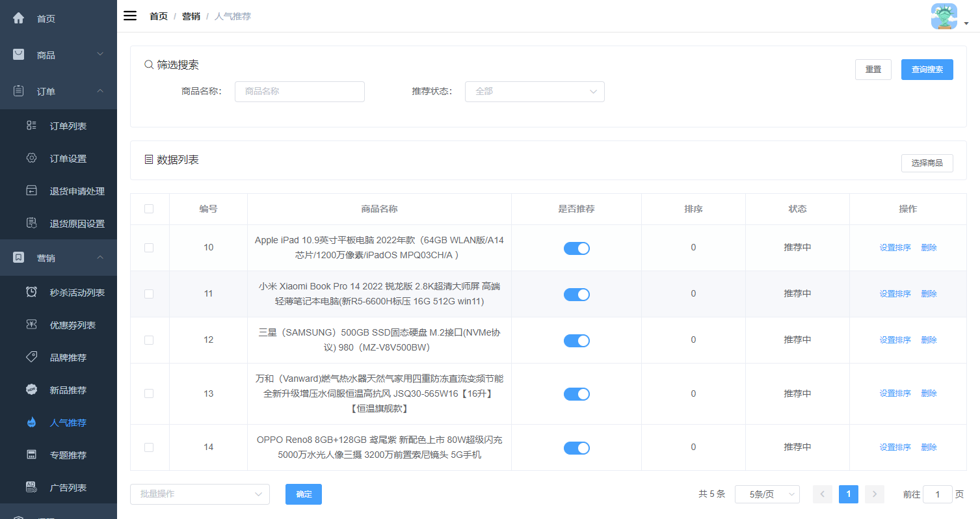Open the user account dropdown arrow

tap(966, 23)
